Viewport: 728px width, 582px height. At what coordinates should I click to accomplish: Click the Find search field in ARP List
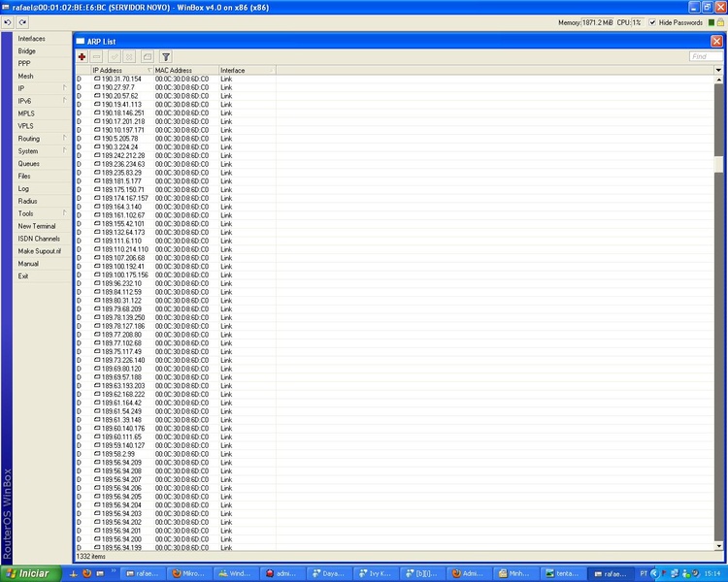coord(706,56)
